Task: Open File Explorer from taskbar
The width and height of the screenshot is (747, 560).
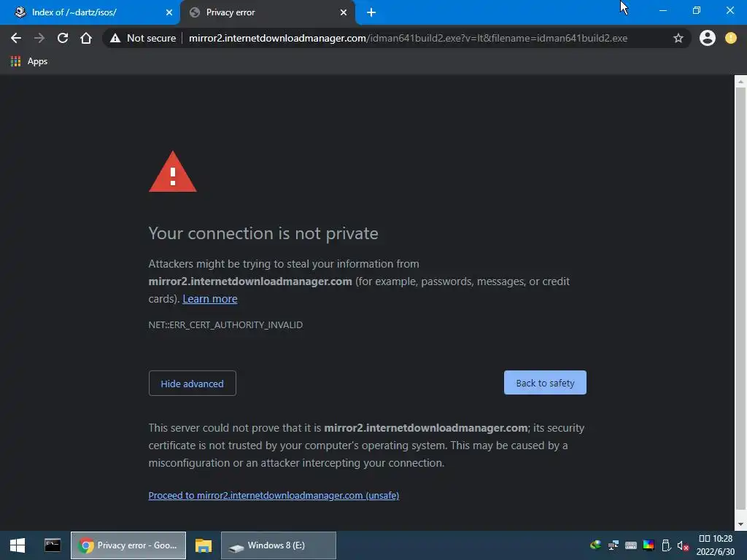Action: pos(204,545)
